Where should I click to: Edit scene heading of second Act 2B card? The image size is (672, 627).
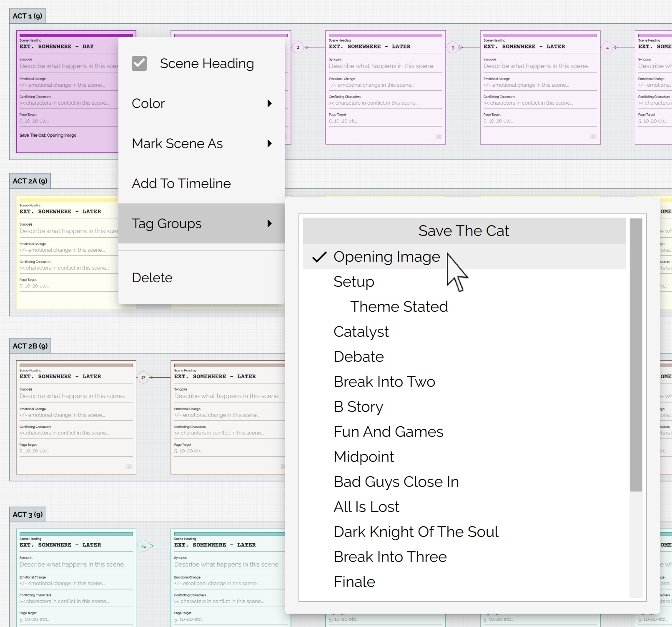(229, 376)
